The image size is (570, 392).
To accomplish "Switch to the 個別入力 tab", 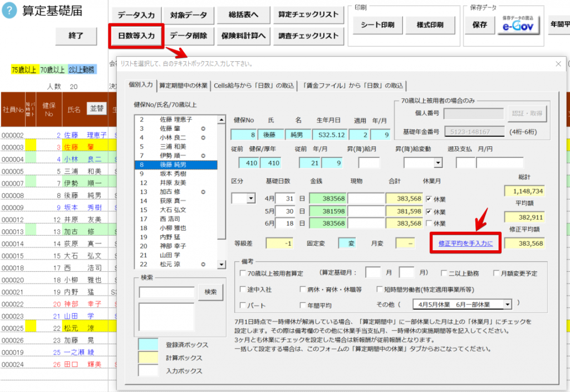I will pyautogui.click(x=141, y=85).
